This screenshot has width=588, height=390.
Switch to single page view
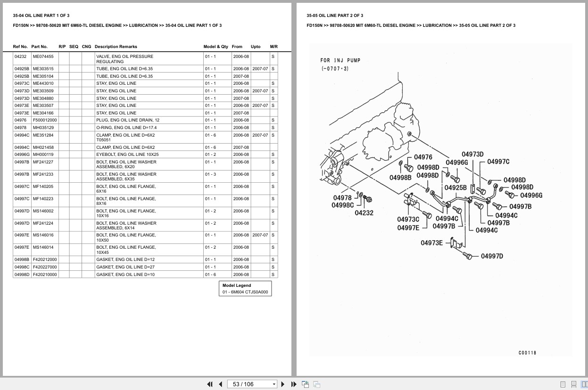563,384
